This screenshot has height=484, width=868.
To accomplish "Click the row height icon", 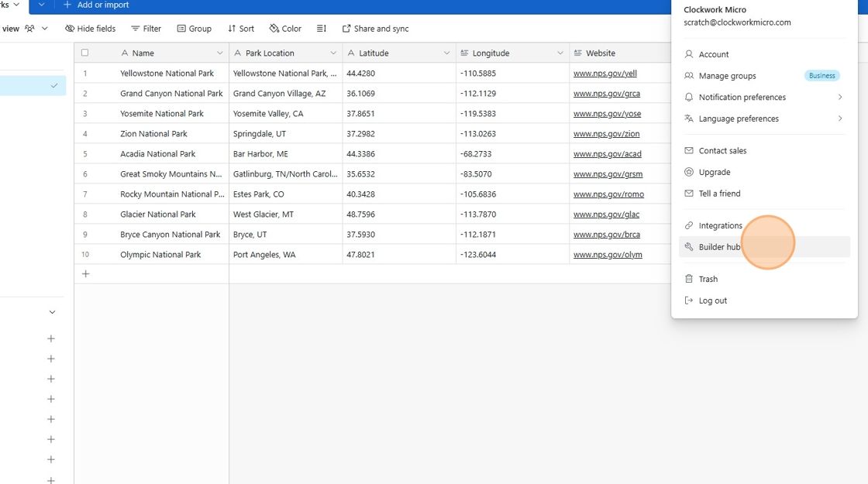I will [321, 29].
